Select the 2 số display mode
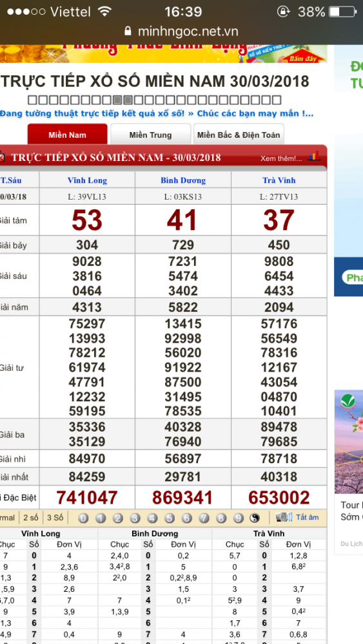 point(31,518)
